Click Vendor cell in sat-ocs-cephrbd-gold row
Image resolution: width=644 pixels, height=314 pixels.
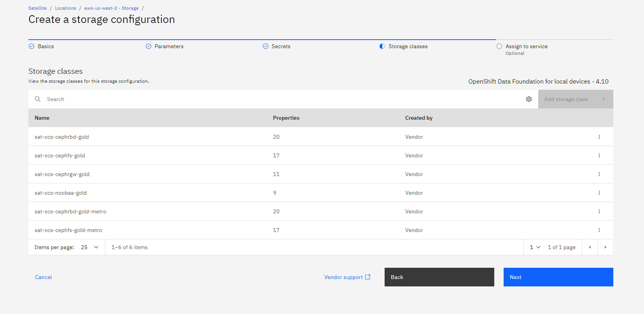[x=414, y=137]
